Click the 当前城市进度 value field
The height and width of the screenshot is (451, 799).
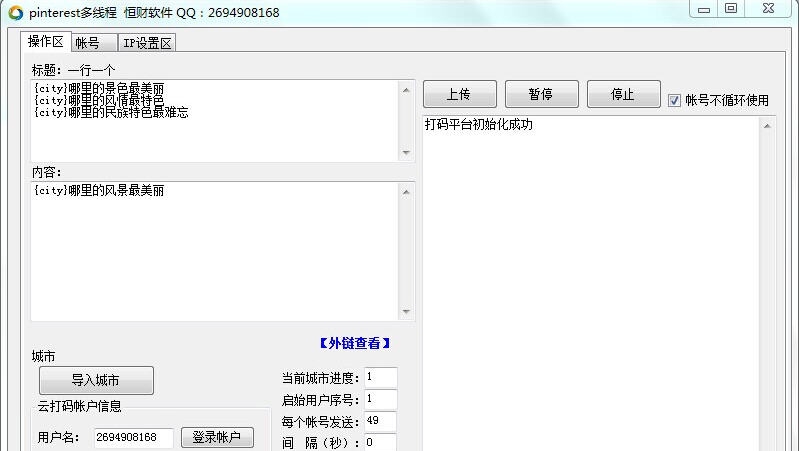(381, 377)
